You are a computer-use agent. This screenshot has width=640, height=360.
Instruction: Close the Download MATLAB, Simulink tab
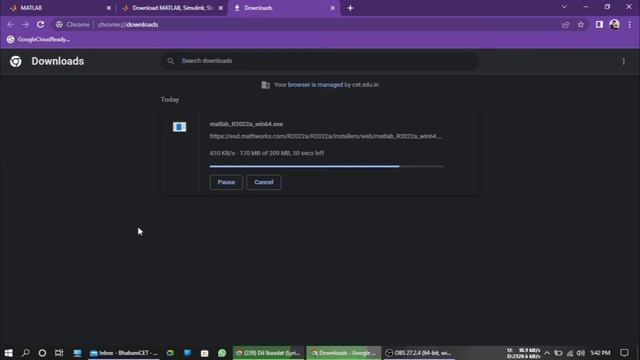click(x=221, y=8)
